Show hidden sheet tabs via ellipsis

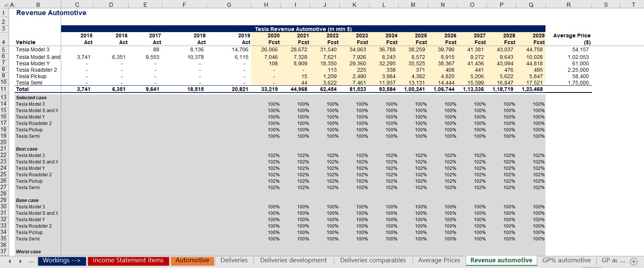[x=31, y=261]
